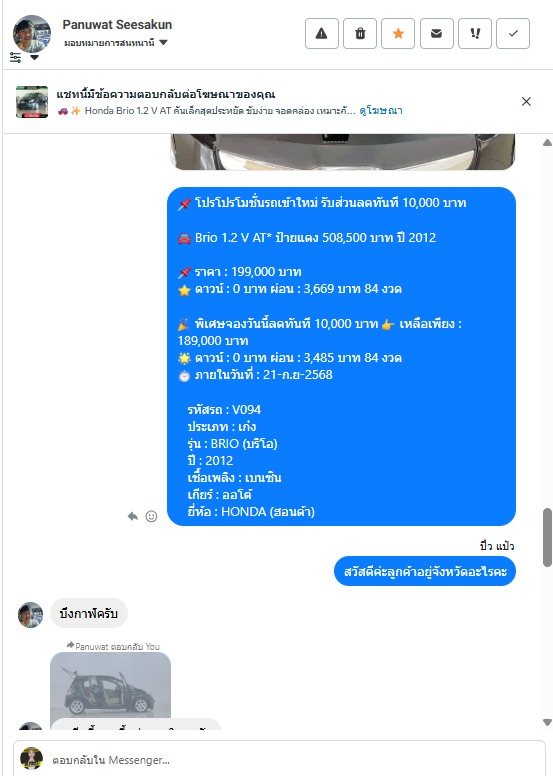Open the Honda Brio ad thumbnail in the banner
The image size is (553, 776).
point(32,102)
